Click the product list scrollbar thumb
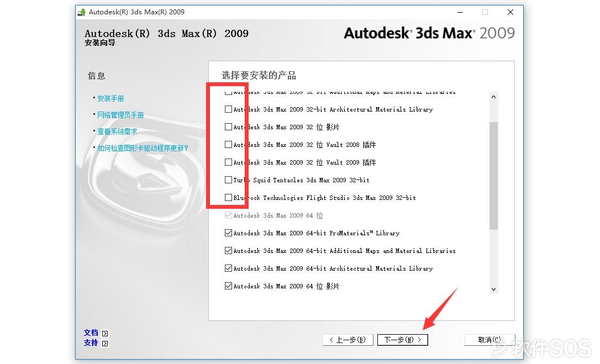The image size is (600, 364). coord(493,176)
